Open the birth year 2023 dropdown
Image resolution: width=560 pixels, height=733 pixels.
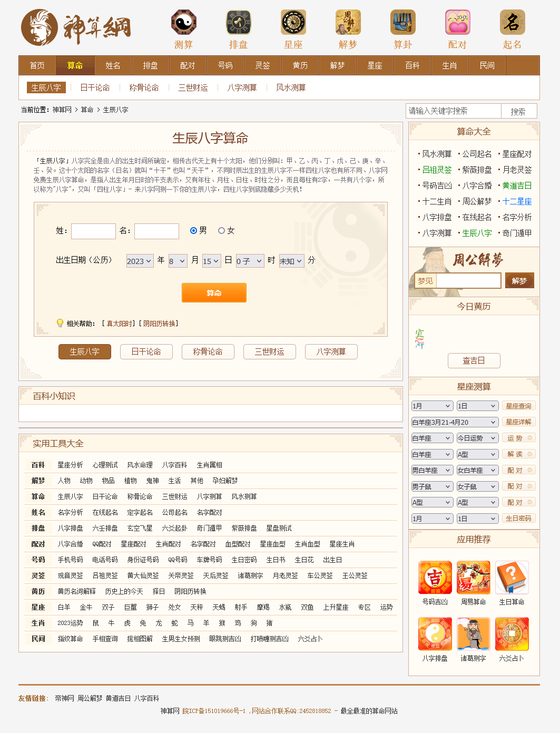pyautogui.click(x=139, y=260)
